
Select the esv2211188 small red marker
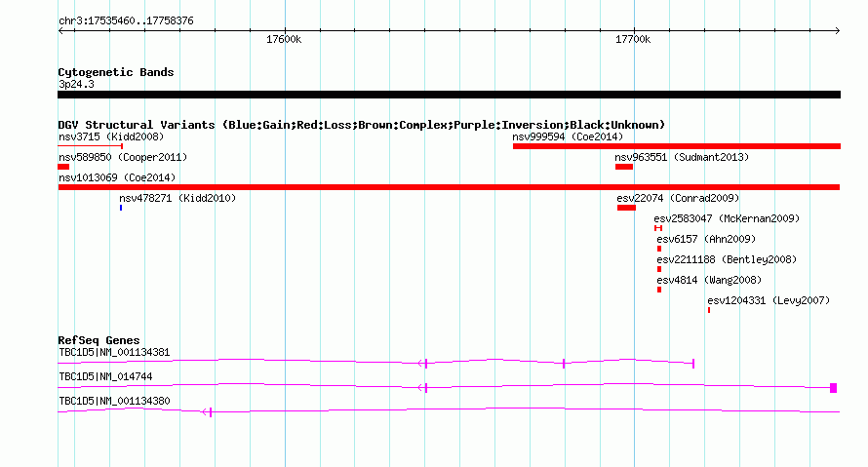tap(659, 269)
